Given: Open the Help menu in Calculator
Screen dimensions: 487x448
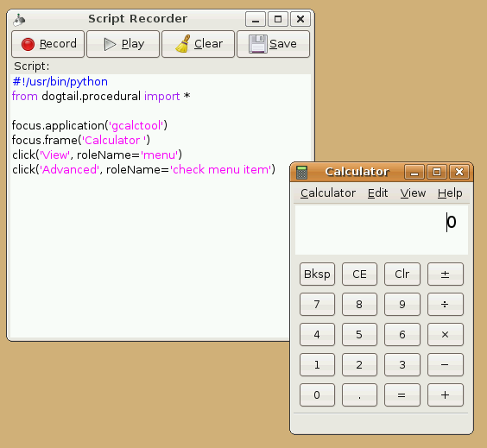Looking at the screenshot, I should (x=450, y=193).
